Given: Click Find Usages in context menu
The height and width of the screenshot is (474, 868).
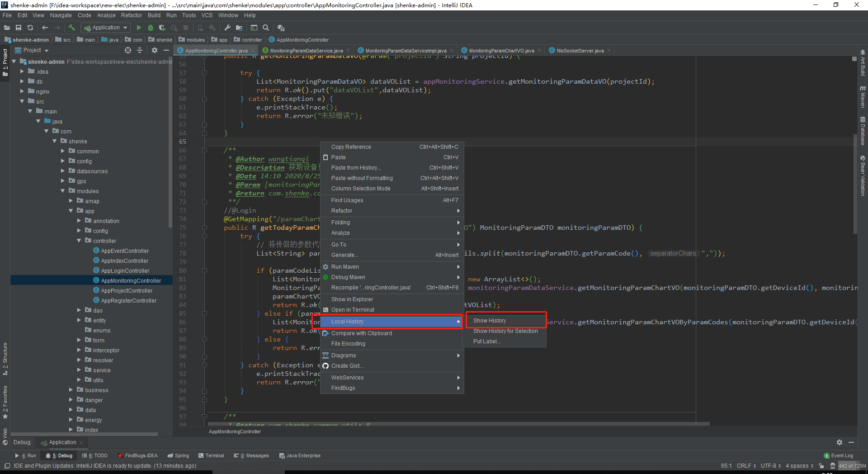Looking at the screenshot, I should pos(392,200).
